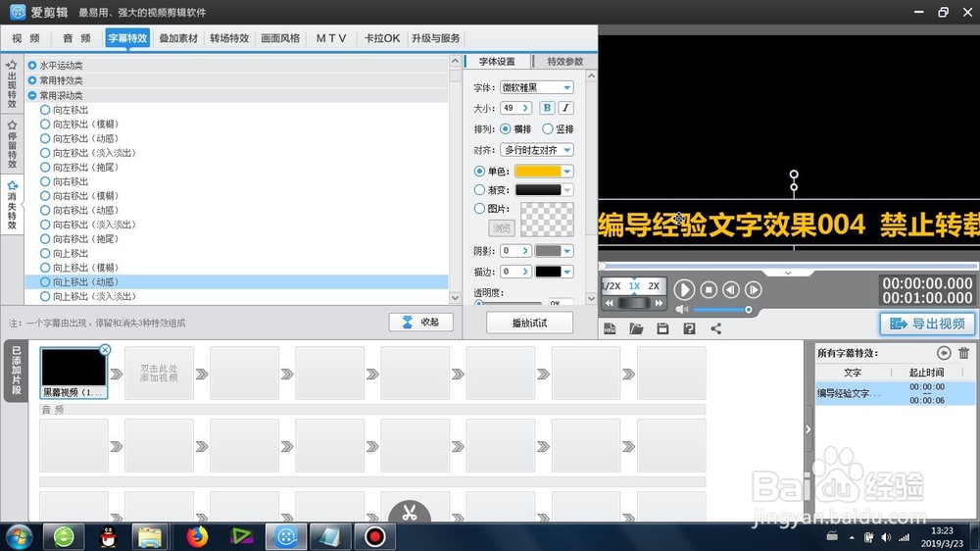Collapse the 常用滚动类 category

point(32,95)
